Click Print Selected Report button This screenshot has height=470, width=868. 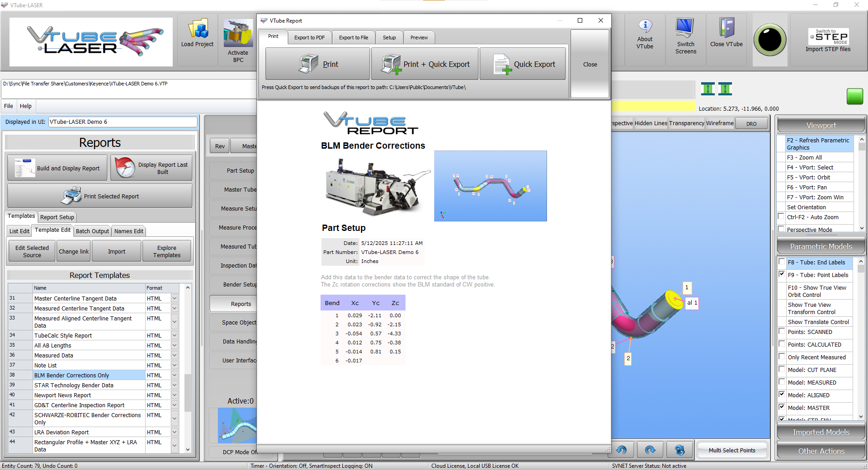(x=100, y=196)
